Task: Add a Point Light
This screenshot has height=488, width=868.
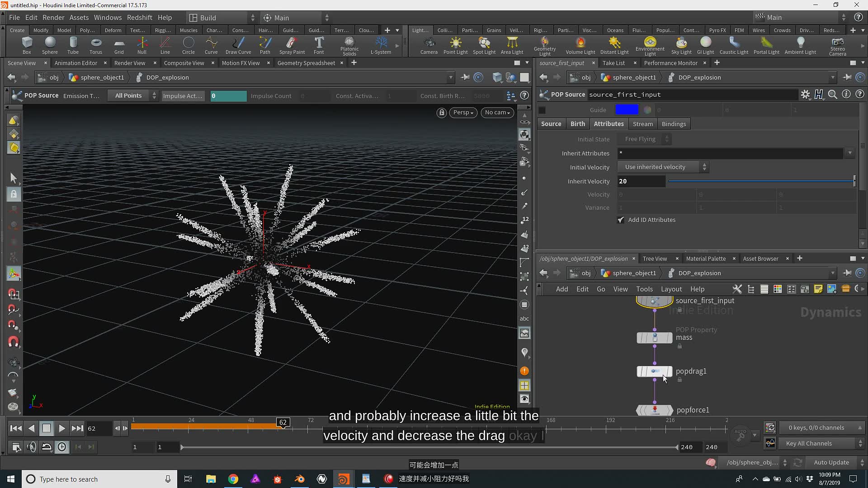Action: (x=455, y=46)
